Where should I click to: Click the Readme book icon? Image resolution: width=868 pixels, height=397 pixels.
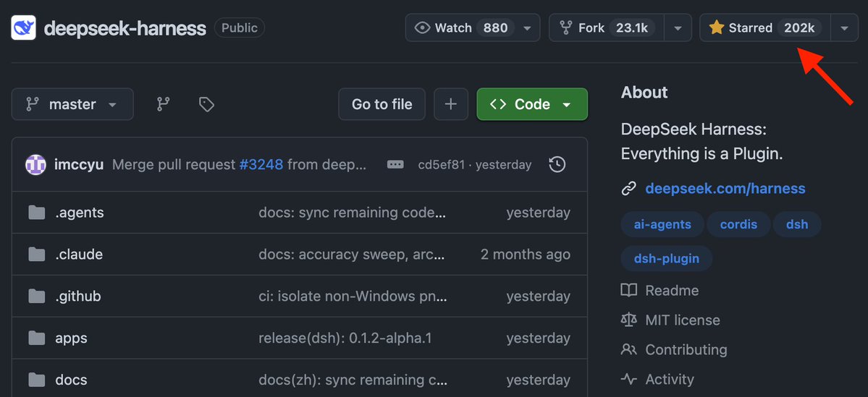629,290
